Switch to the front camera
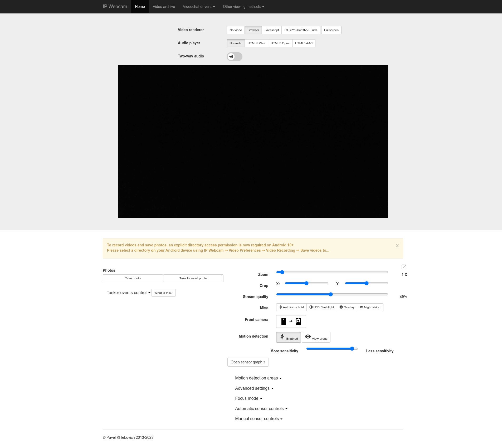 click(291, 321)
